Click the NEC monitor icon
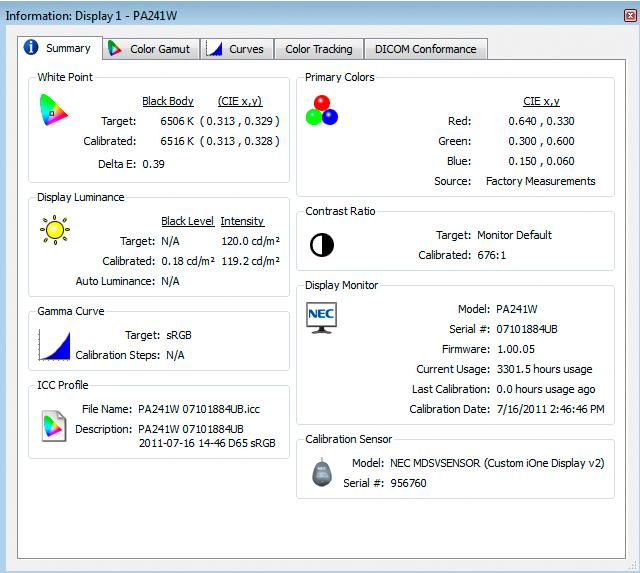Viewport: 640px width, 573px height. [322, 318]
